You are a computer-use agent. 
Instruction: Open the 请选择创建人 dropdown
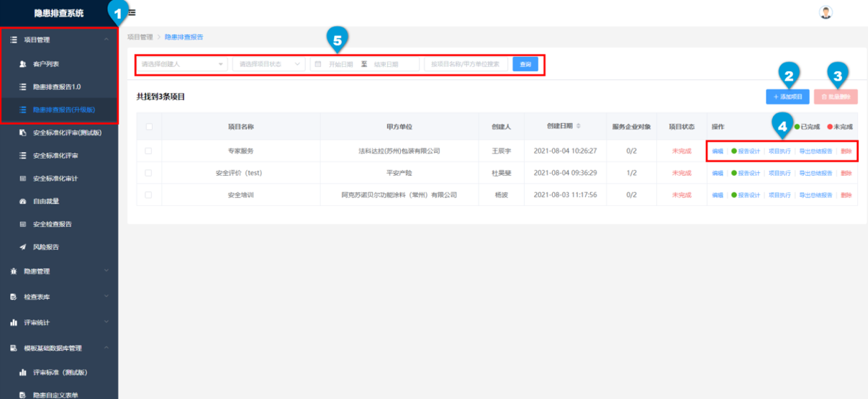pyautogui.click(x=182, y=64)
